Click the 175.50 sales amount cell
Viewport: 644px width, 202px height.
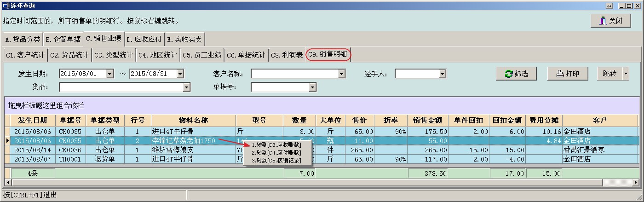point(428,131)
